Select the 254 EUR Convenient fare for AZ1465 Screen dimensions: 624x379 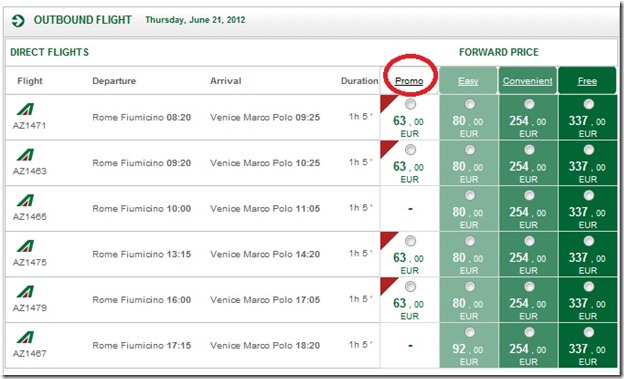point(529,195)
